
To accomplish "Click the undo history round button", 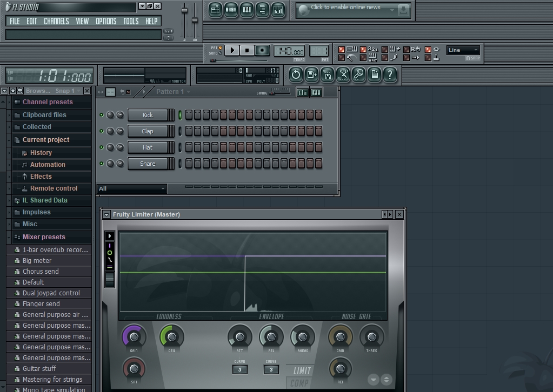I will [296, 75].
